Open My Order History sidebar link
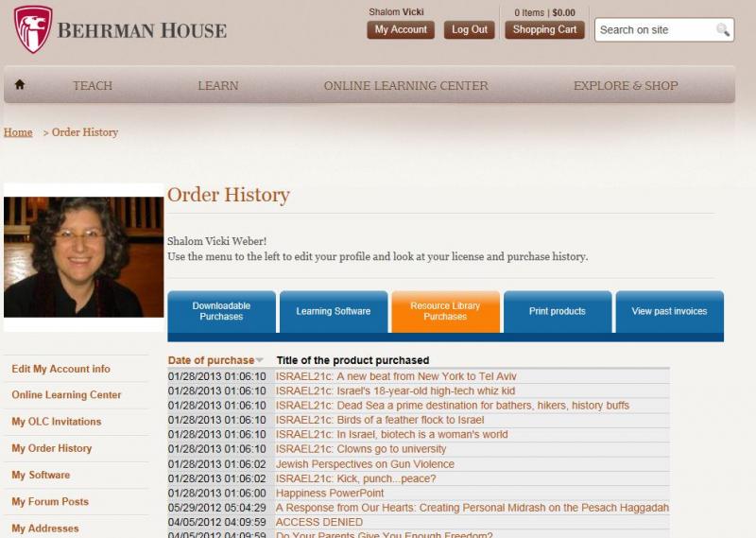756x538 pixels. 52,448
